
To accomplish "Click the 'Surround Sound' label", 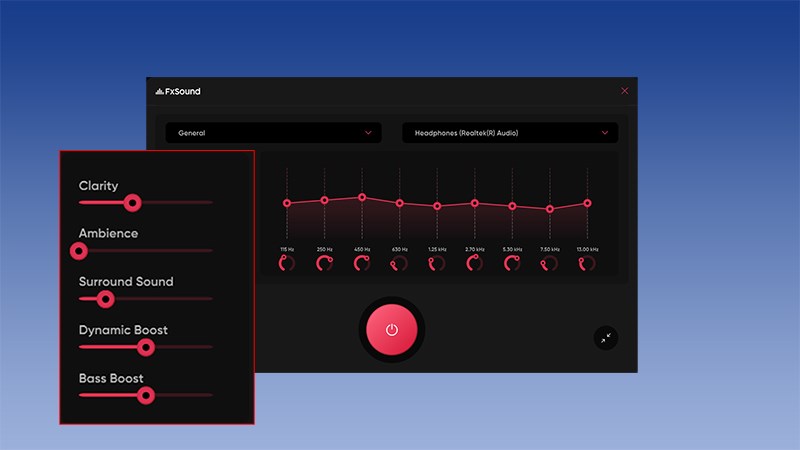I will pos(126,282).
